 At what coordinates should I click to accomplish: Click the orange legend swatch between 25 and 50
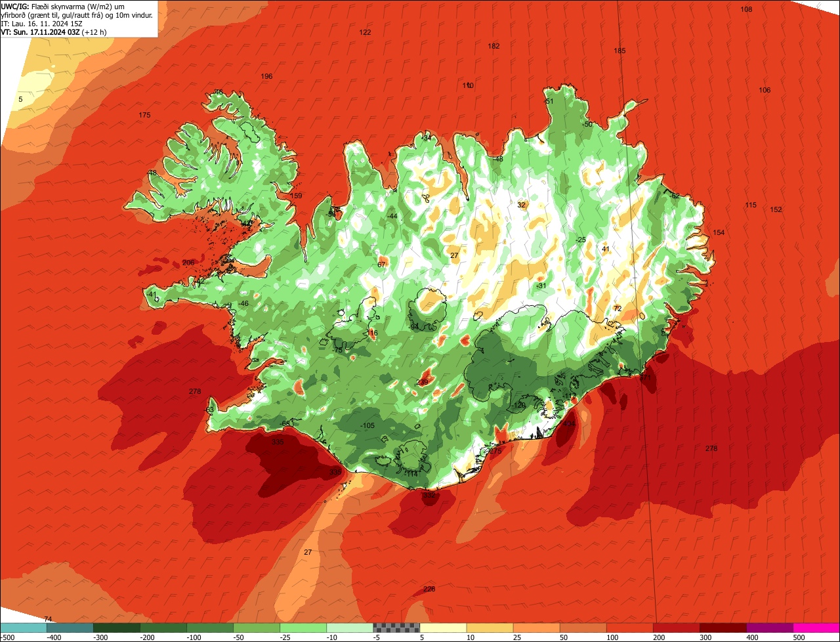click(536, 628)
